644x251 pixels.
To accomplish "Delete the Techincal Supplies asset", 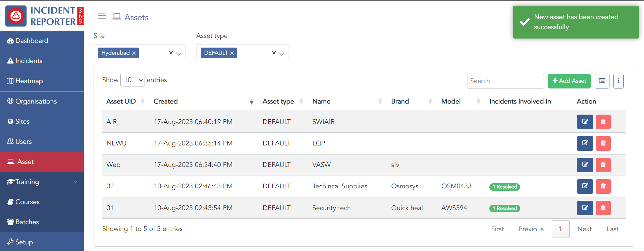I will point(603,186).
